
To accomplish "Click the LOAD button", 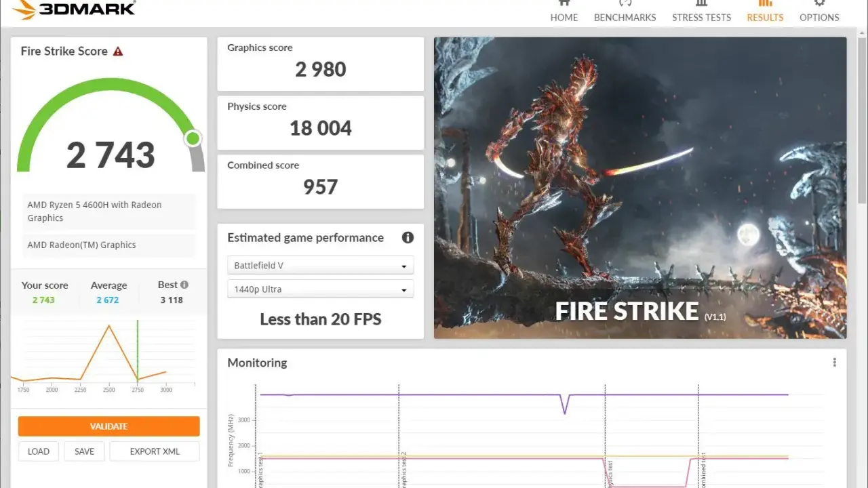I will (x=39, y=451).
